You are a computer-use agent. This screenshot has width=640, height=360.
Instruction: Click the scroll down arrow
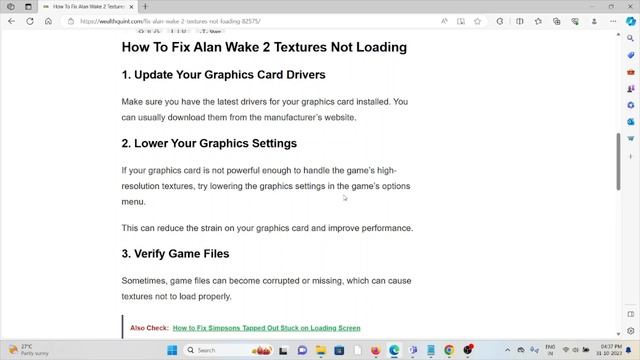[x=618, y=334]
